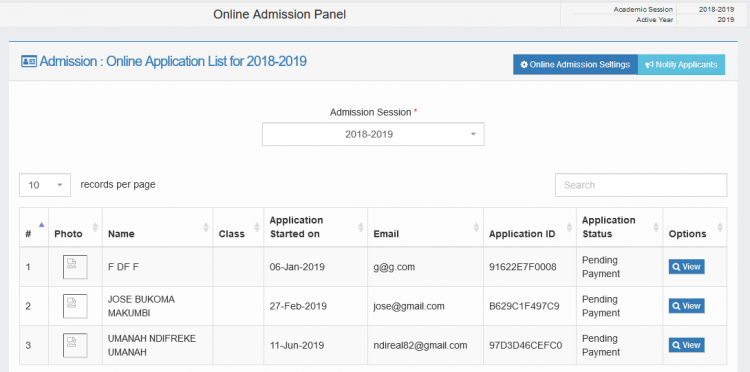The height and width of the screenshot is (372, 750).
Task: Click date 27-Feb-2019
Action: point(298,306)
